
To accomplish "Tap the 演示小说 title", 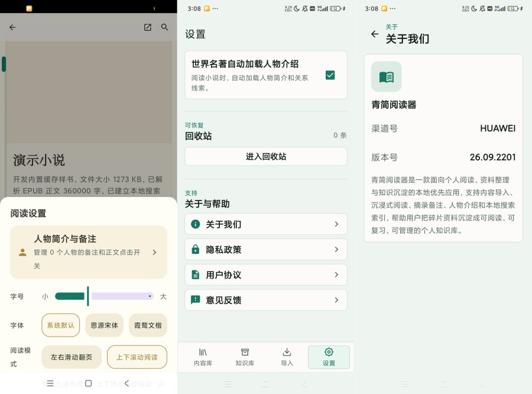I will coord(39,160).
